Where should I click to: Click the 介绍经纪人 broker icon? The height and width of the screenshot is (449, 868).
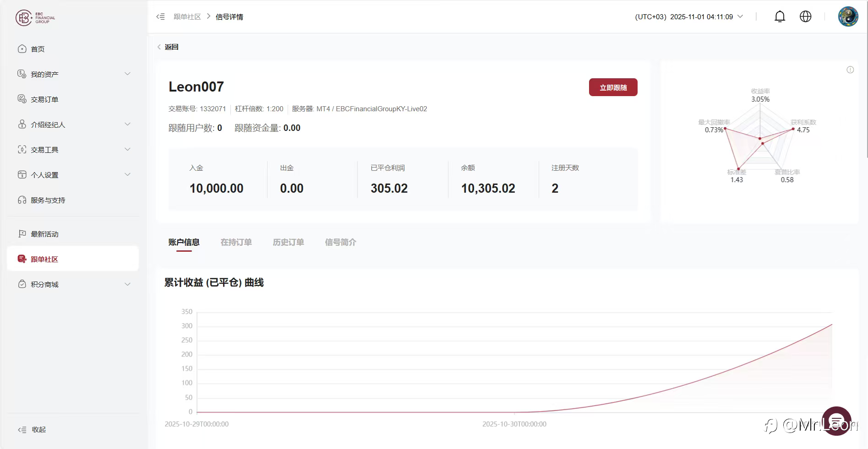[x=22, y=124]
